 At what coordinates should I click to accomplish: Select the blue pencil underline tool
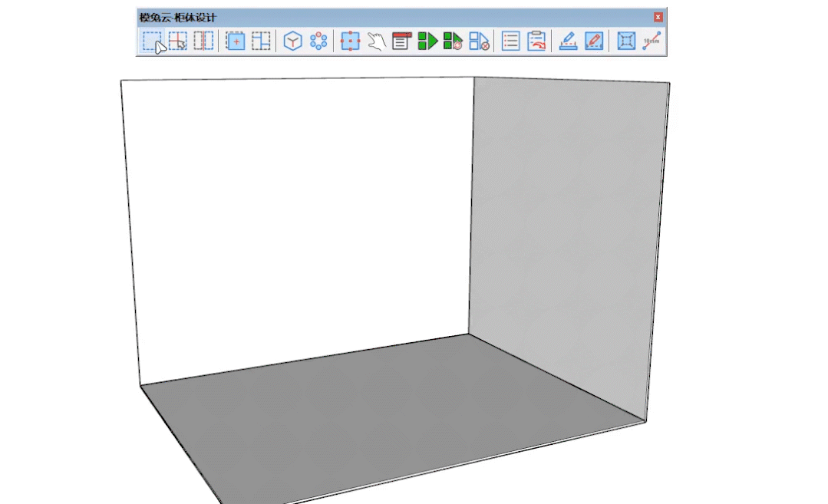[568, 41]
